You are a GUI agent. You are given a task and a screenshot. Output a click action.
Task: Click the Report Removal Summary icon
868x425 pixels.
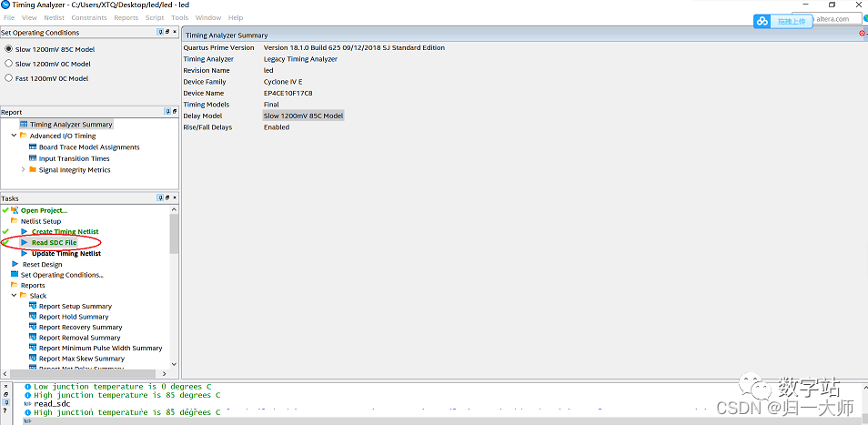(x=33, y=338)
